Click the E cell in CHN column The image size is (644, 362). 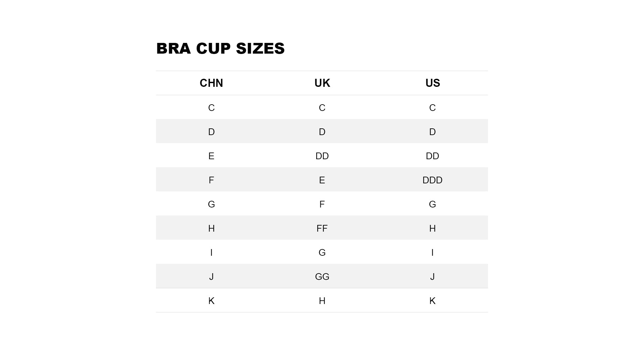(211, 156)
